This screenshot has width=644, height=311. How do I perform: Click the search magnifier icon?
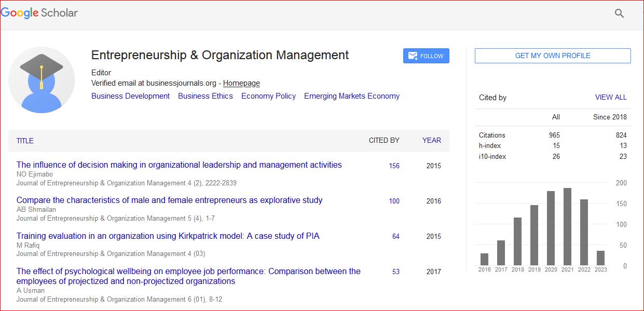tap(619, 13)
